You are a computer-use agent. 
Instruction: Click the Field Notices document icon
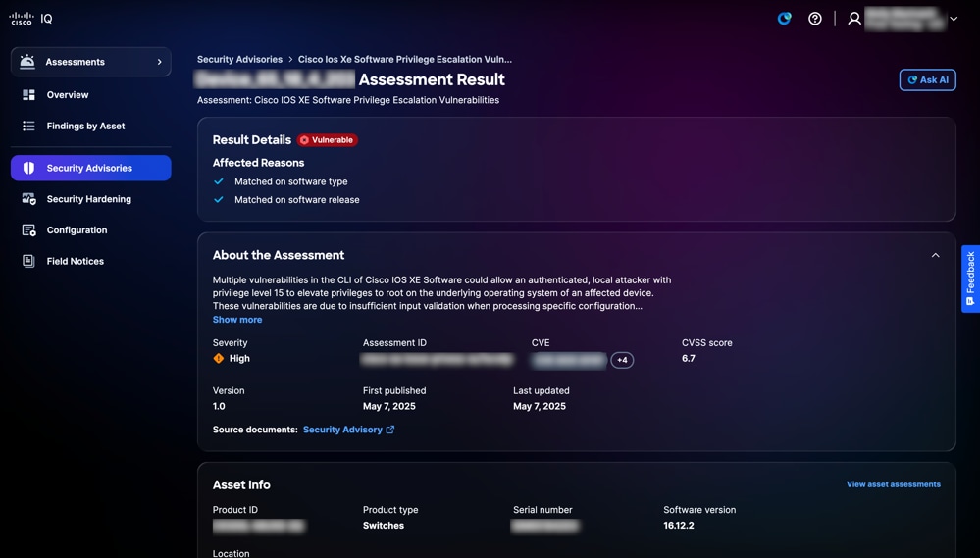click(28, 261)
